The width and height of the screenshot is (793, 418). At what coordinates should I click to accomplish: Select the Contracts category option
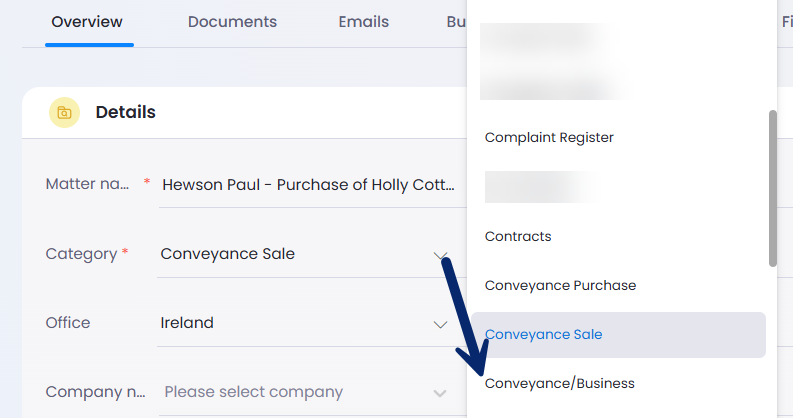518,237
